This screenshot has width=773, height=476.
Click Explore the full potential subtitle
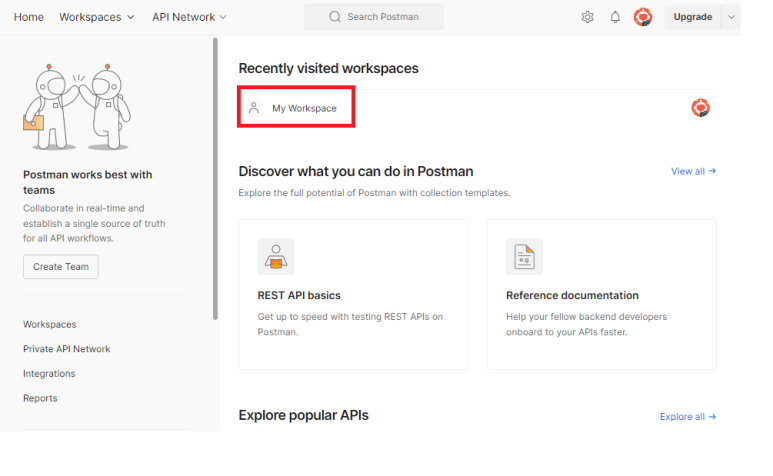374,193
